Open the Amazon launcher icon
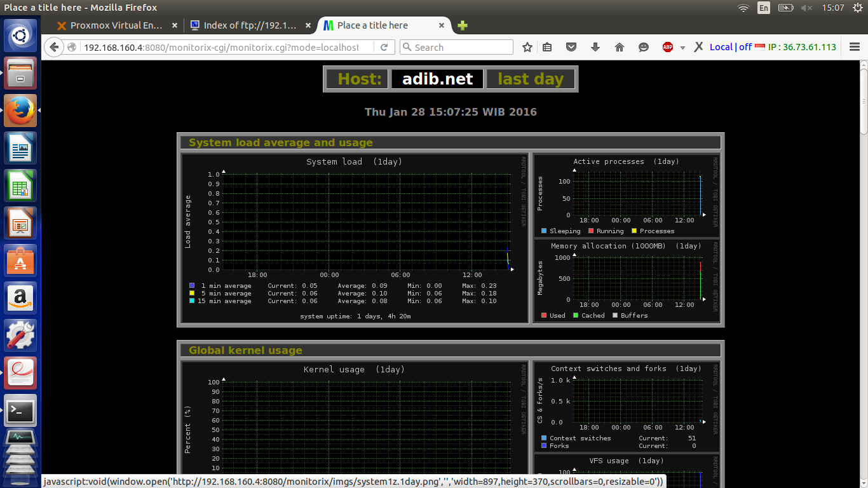Image resolution: width=868 pixels, height=488 pixels. click(20, 298)
